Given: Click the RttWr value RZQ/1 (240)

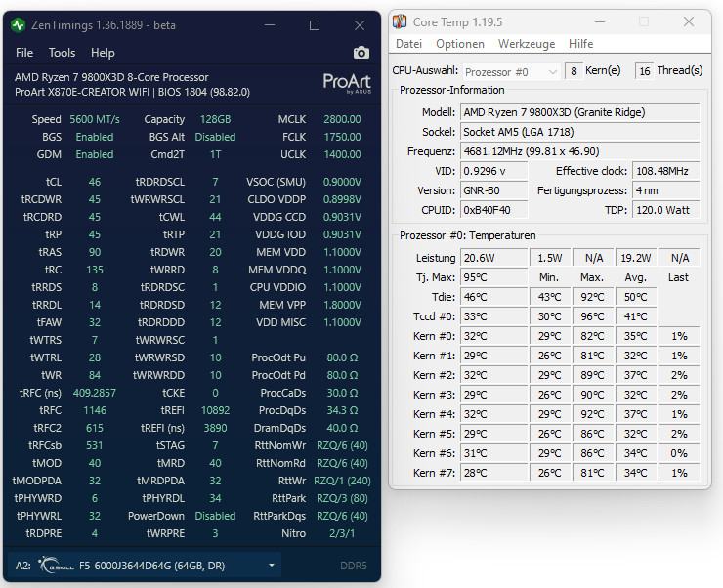Looking at the screenshot, I should 342,481.
